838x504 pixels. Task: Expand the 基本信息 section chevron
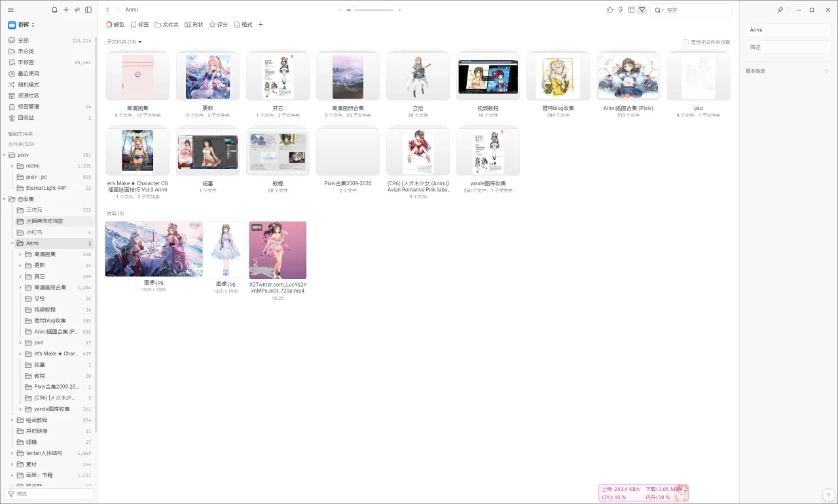click(x=826, y=71)
